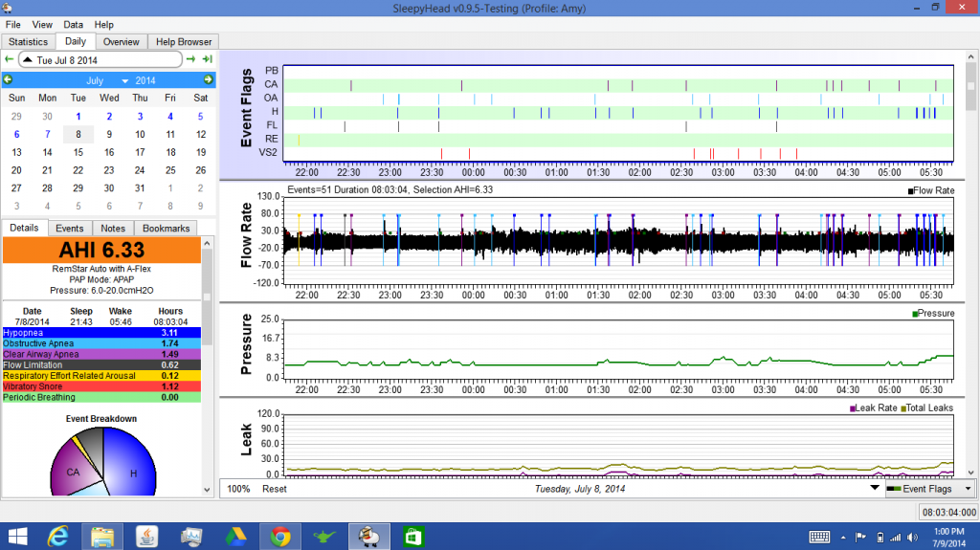
Task: Switch to the Events tab
Action: (x=69, y=228)
